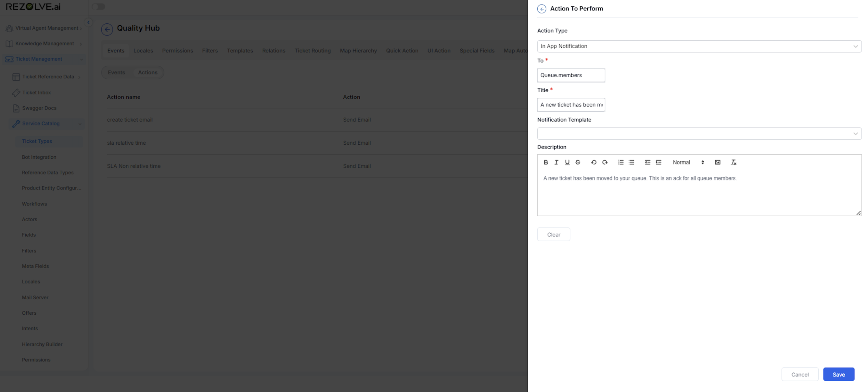The height and width of the screenshot is (392, 868).
Task: Insert a bullet list in the description
Action: pos(631,162)
